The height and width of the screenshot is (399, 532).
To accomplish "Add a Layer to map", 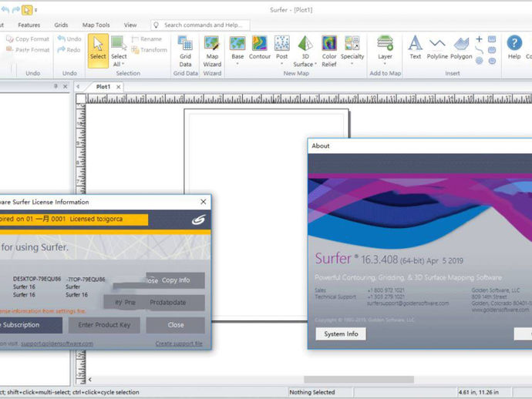I will [385, 48].
